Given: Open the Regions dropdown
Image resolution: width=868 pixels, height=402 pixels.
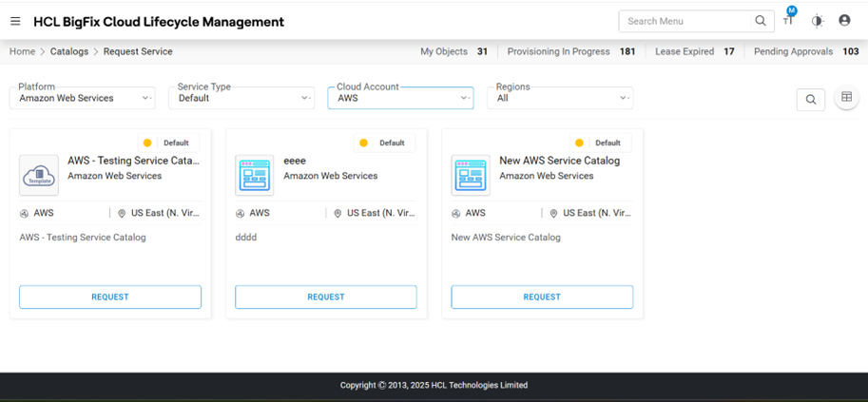Looking at the screenshot, I should 560,98.
